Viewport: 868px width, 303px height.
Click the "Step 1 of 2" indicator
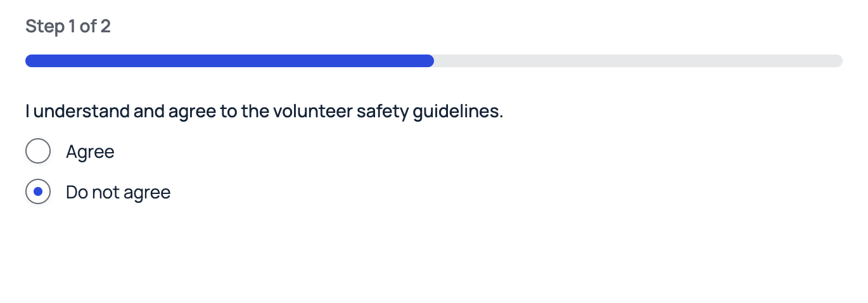point(68,27)
